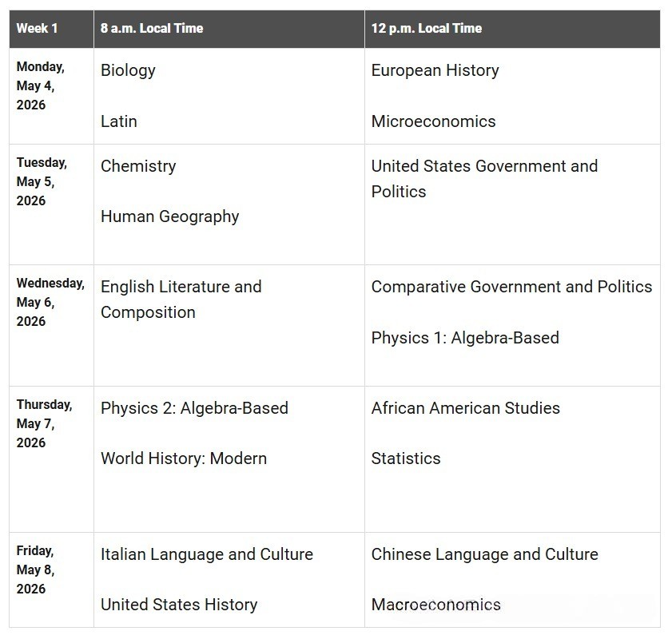Click Human Geography in Tuesday's row
Screen dimensions: 672x635
click(x=169, y=216)
